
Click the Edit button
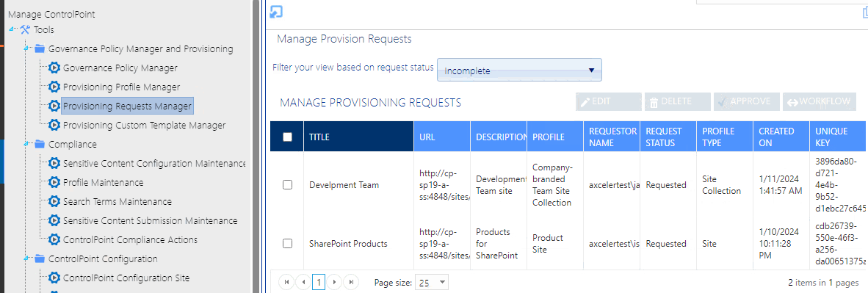click(x=609, y=102)
